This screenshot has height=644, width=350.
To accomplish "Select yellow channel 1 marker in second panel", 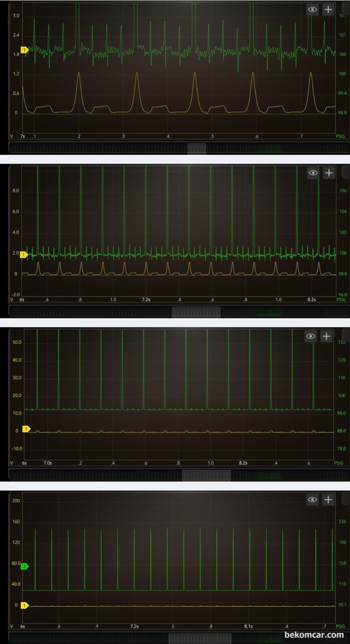I will tap(24, 255).
